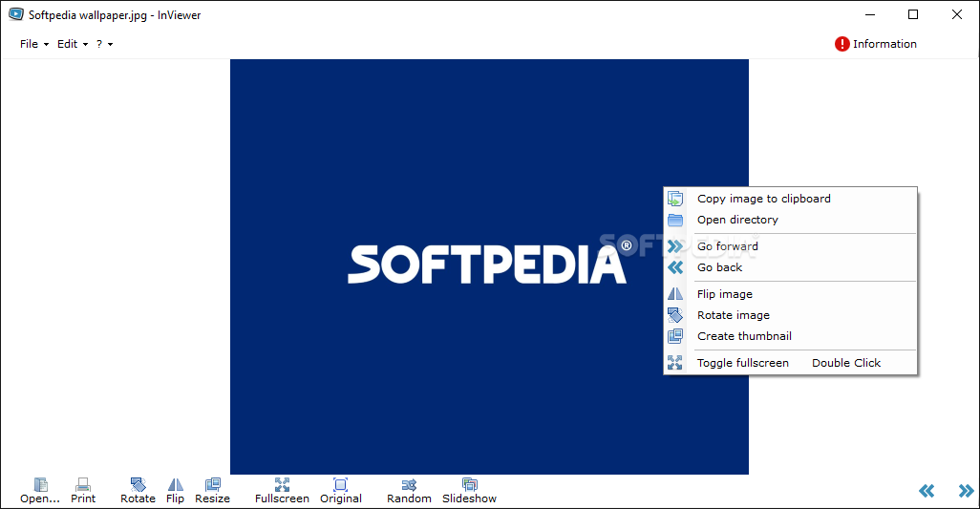The height and width of the screenshot is (509, 980).
Task: Click the InViewer app icon in title bar
Action: click(x=15, y=14)
